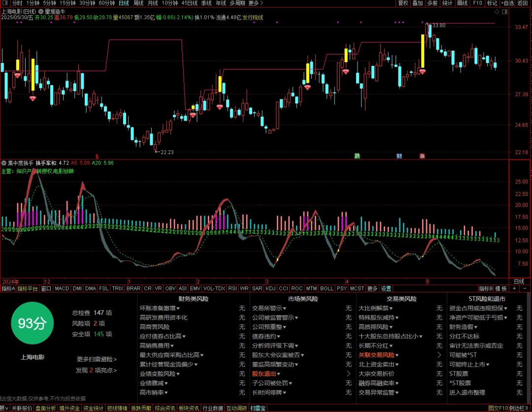The height and width of the screenshot is (412, 532).
Task: Expand the 展 menu at bottom left
Action: coord(4,408)
